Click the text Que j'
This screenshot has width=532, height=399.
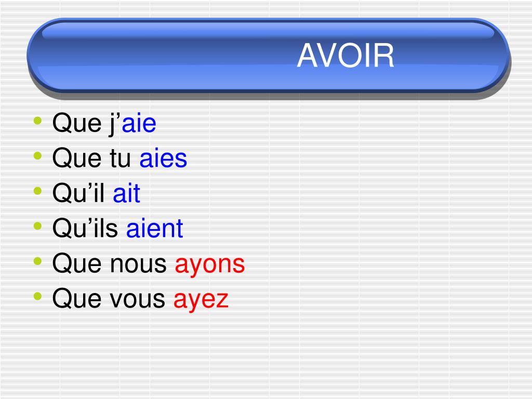coord(86,124)
